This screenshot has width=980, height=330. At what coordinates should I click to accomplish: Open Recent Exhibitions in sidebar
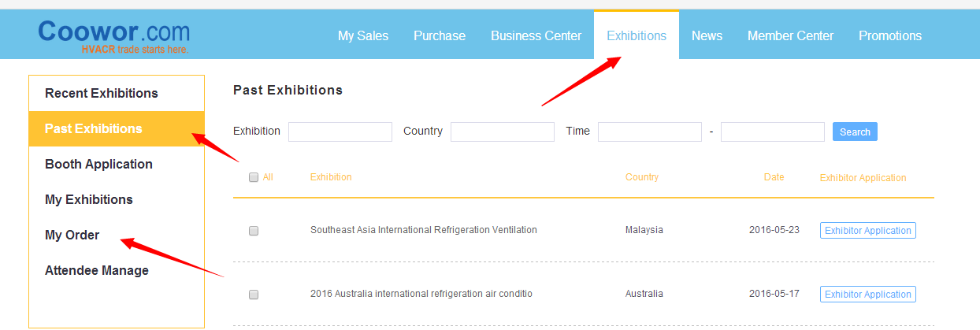pyautogui.click(x=102, y=93)
